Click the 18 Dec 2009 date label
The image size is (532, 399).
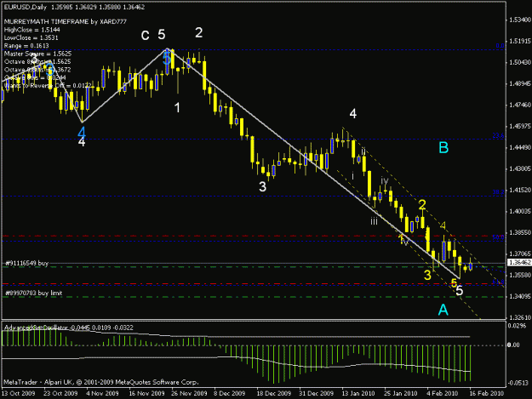tap(274, 393)
